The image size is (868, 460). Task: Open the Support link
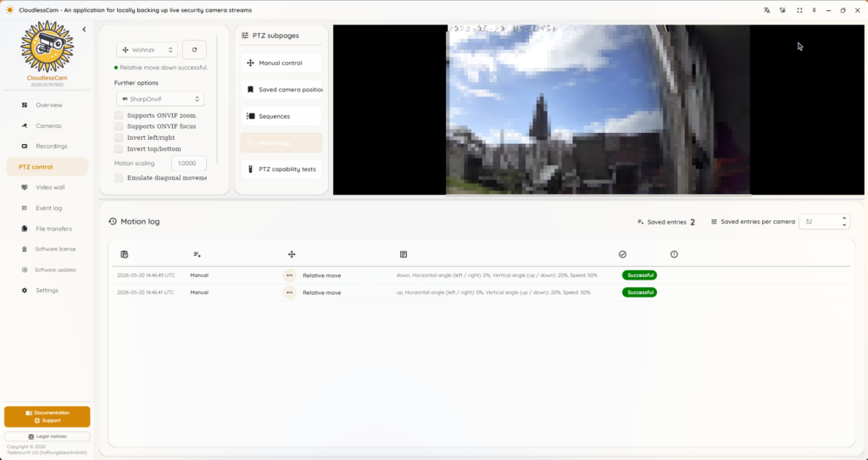pyautogui.click(x=47, y=421)
